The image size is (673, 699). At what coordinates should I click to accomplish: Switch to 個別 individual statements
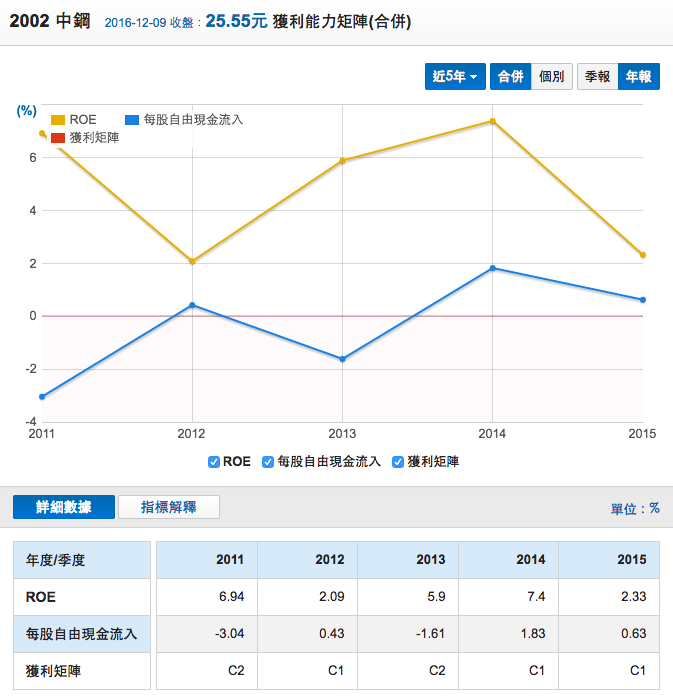pos(551,77)
